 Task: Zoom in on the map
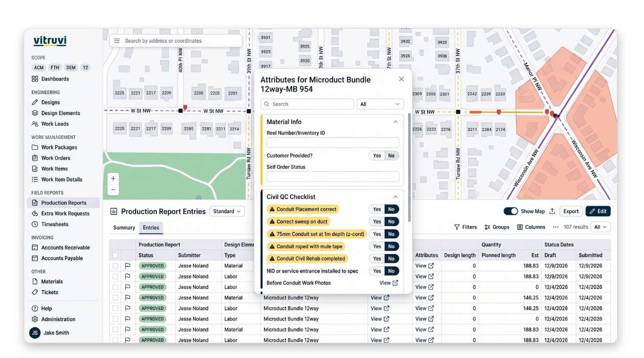point(113,178)
